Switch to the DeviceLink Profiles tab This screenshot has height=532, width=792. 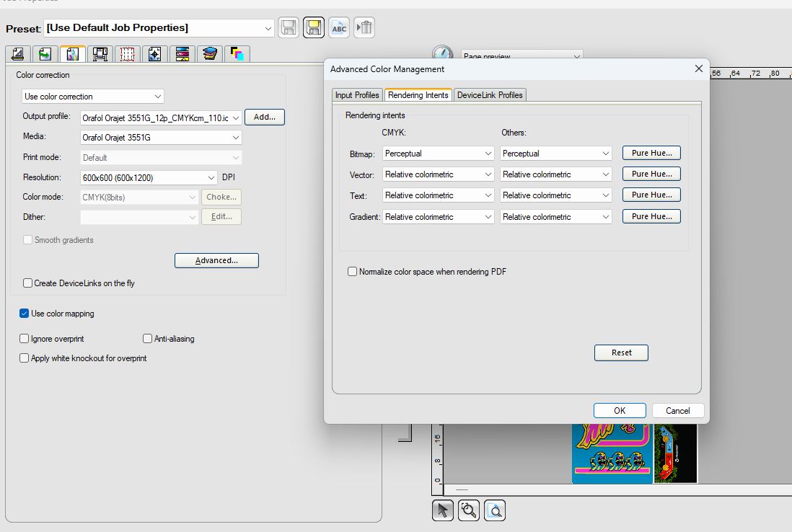490,95
